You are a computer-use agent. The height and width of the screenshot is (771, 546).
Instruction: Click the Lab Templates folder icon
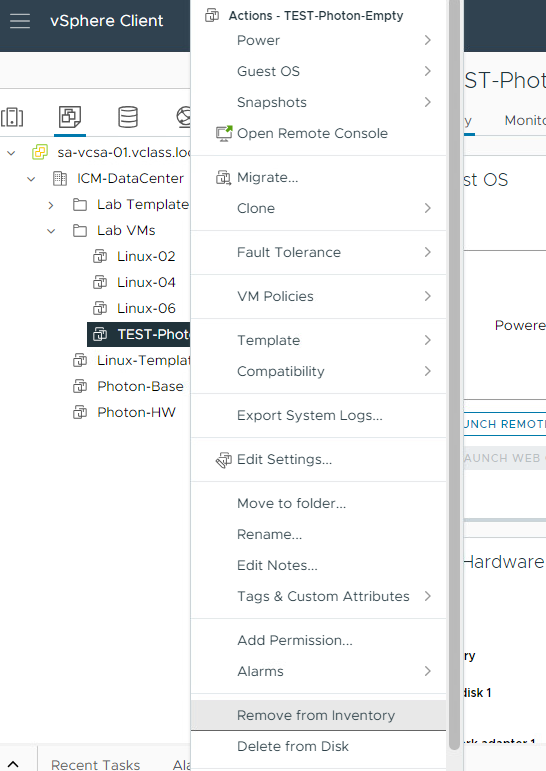pyautogui.click(x=80, y=205)
